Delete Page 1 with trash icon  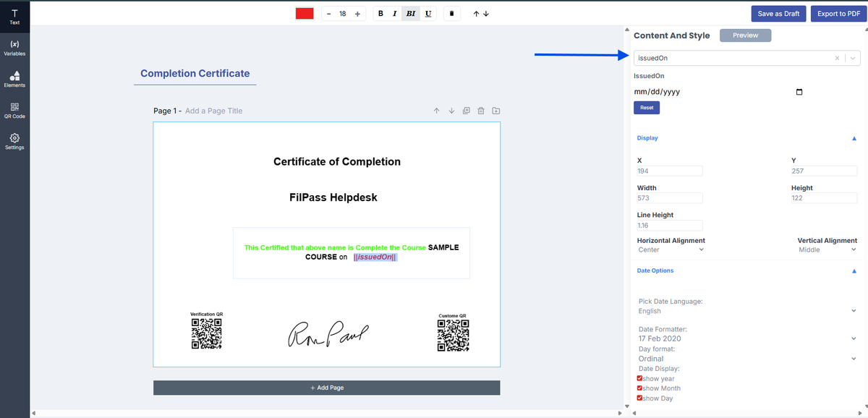(481, 111)
